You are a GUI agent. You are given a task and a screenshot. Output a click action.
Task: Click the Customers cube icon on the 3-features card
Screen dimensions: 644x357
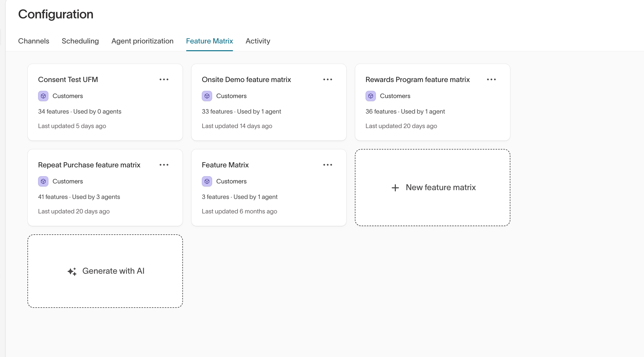tap(207, 181)
